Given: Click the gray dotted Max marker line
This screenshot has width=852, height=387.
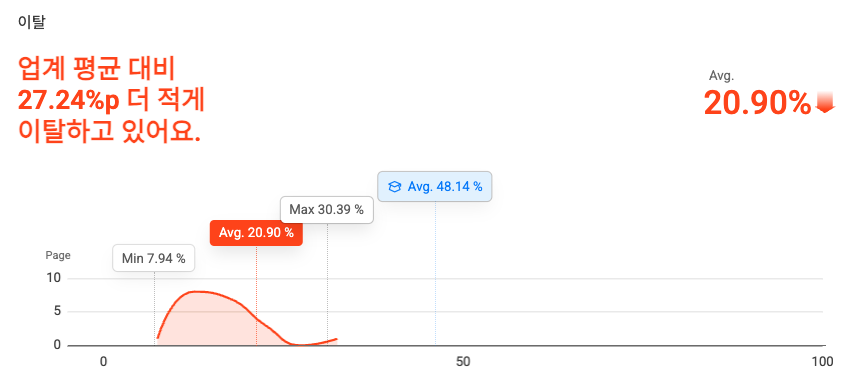Looking at the screenshot, I should click(x=328, y=284).
